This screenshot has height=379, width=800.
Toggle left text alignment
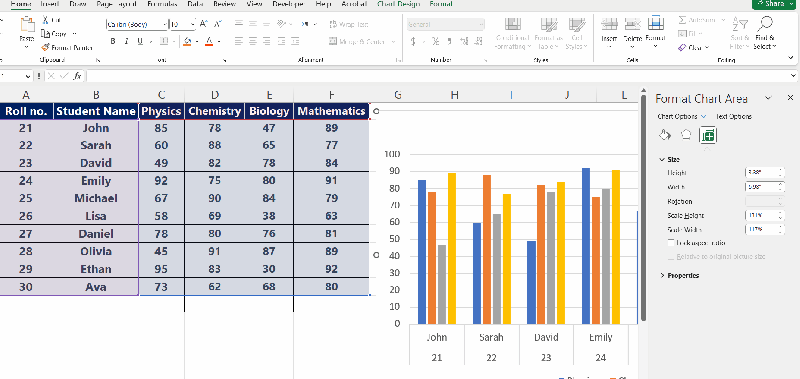(x=239, y=42)
